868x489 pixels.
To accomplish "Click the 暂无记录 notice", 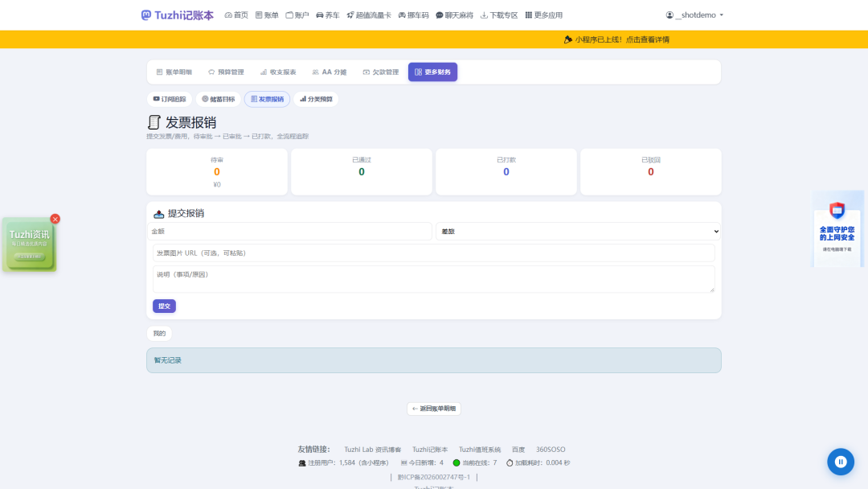I will 433,360.
